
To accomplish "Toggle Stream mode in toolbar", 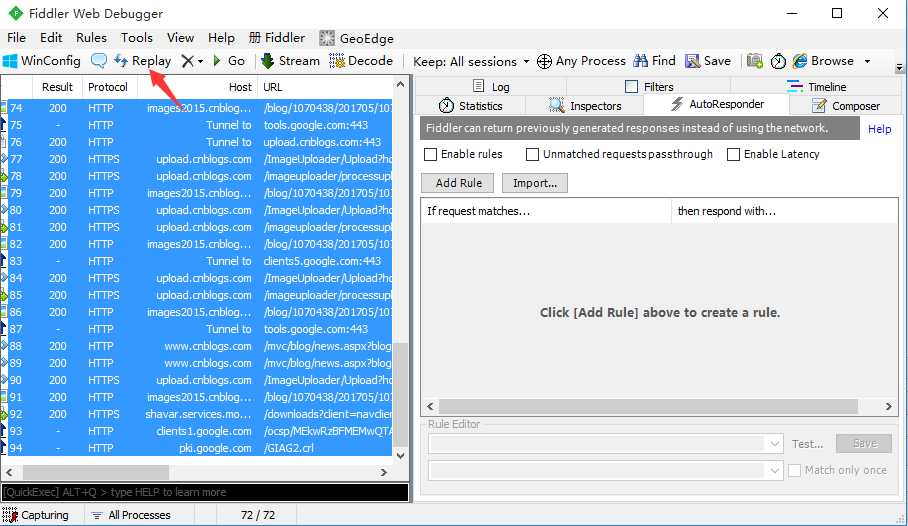I will 291,61.
